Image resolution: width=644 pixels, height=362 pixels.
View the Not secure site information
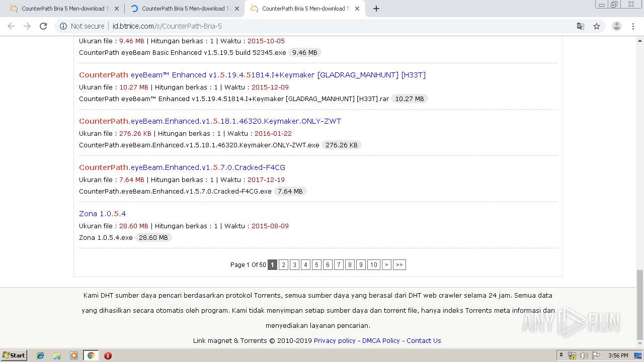coord(83,26)
